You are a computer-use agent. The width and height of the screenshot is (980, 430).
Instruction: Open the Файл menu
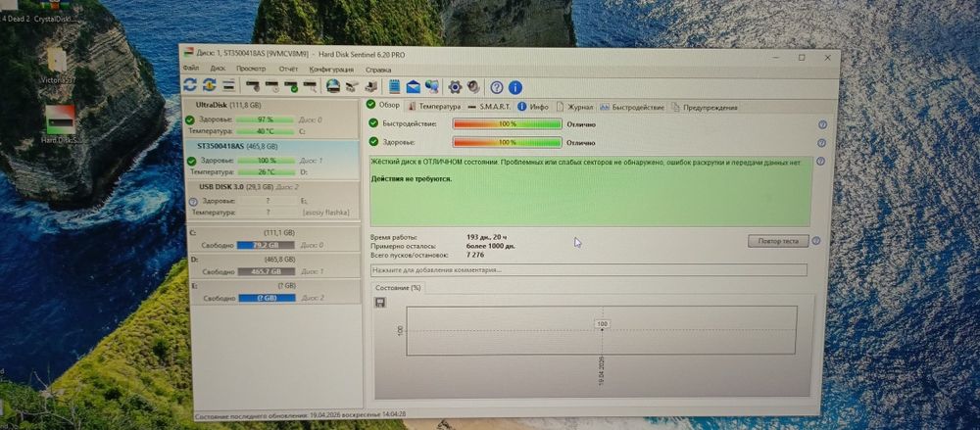point(191,69)
